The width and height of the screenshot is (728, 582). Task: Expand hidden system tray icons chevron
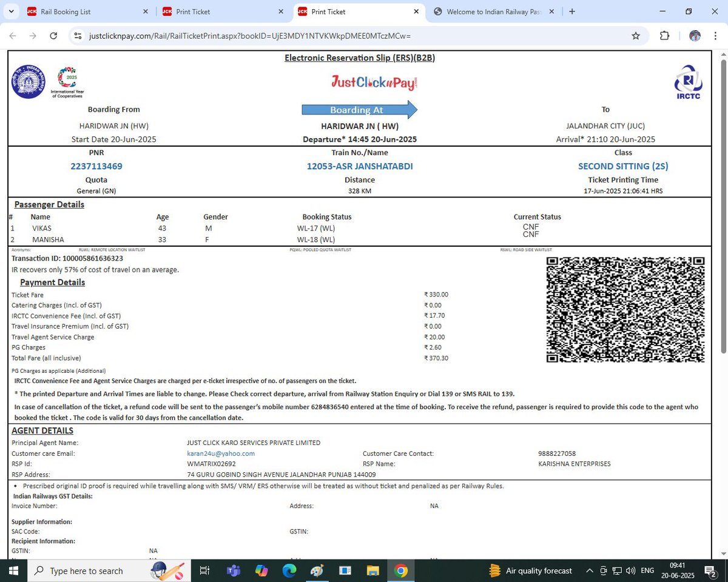[x=590, y=570]
